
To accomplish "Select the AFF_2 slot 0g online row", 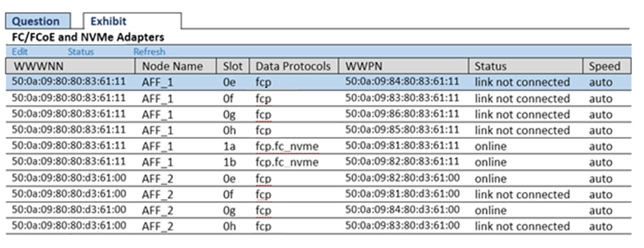I will (x=319, y=211).
